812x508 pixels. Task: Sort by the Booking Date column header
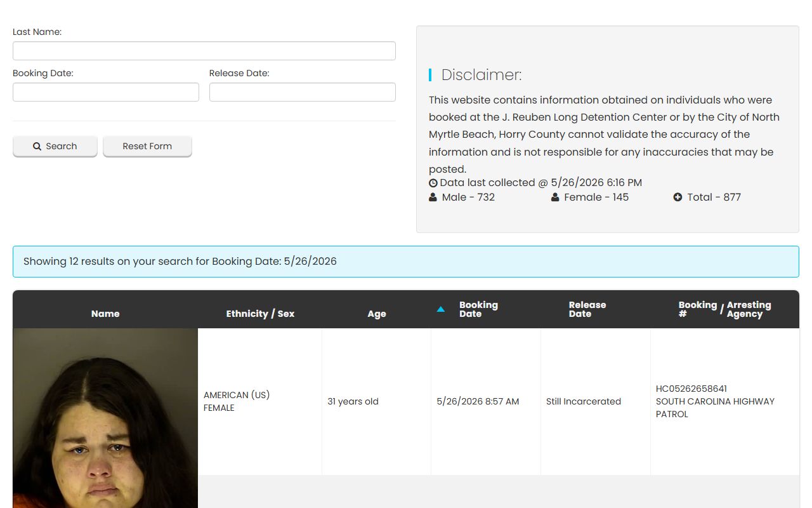[478, 309]
